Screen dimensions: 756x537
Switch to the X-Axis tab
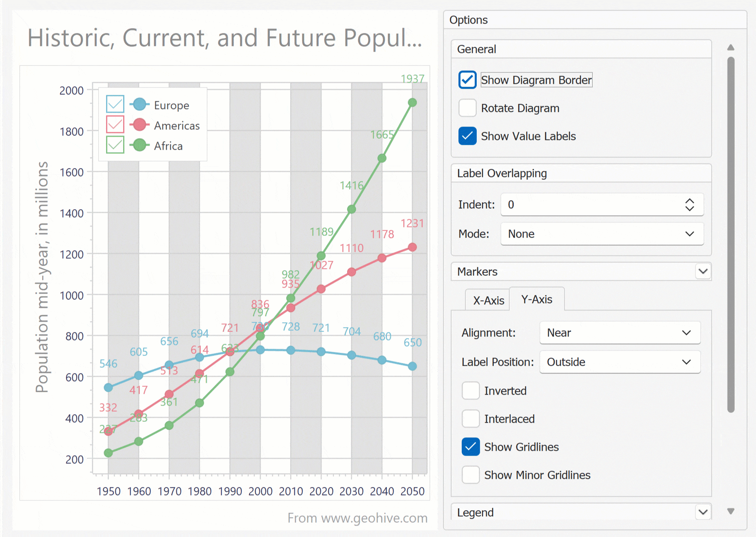coord(488,301)
